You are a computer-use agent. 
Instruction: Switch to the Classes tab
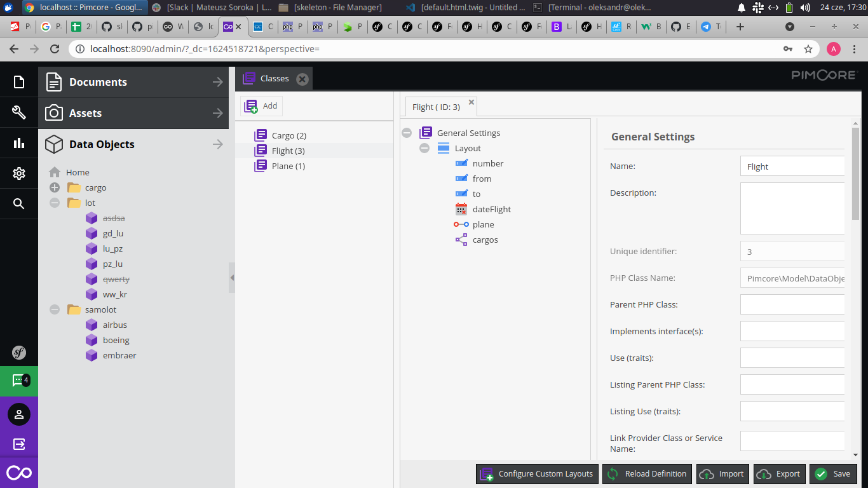[x=275, y=78]
